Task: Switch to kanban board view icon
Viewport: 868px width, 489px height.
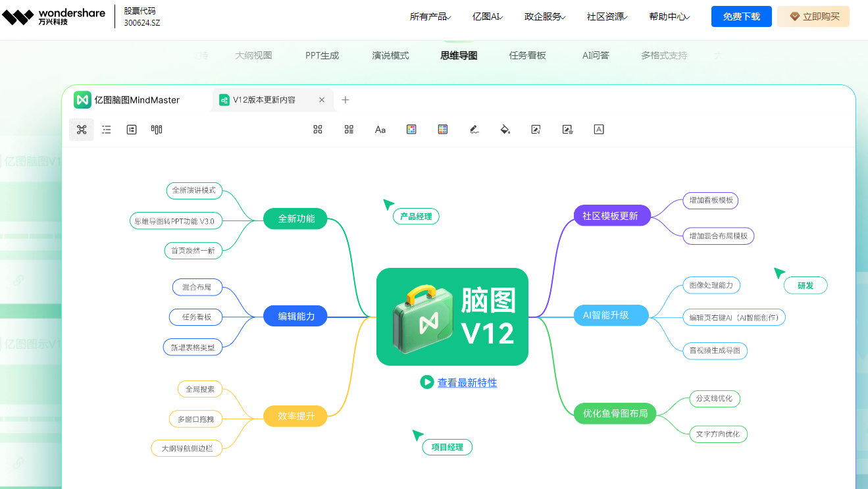Action: [x=157, y=130]
